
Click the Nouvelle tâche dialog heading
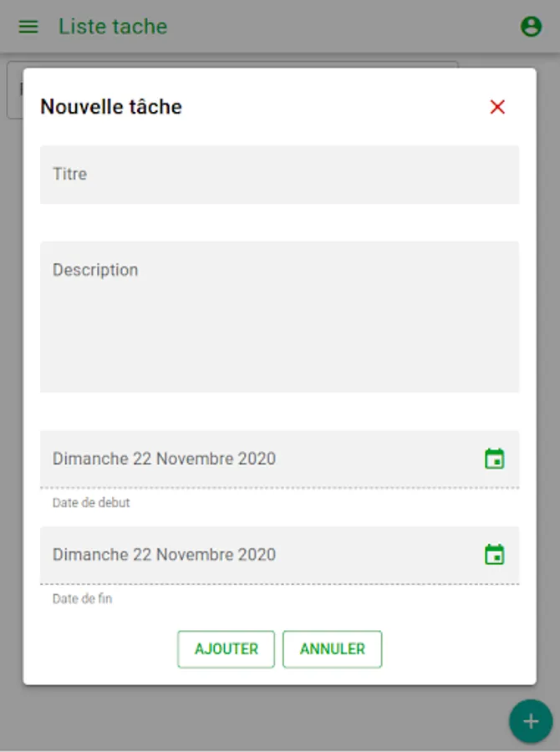111,107
